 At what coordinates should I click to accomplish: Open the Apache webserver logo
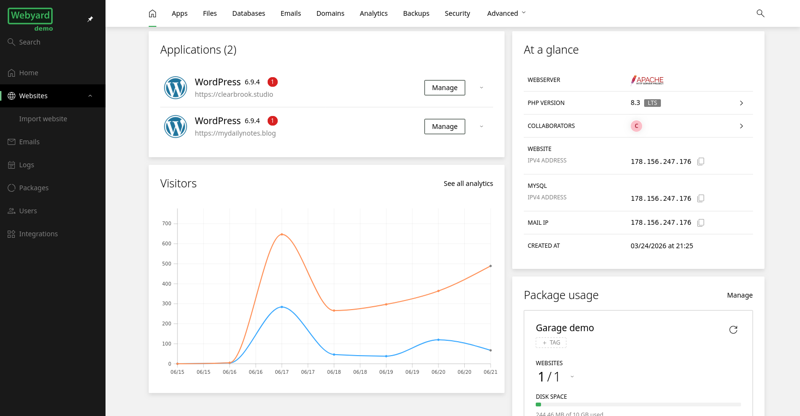click(647, 80)
